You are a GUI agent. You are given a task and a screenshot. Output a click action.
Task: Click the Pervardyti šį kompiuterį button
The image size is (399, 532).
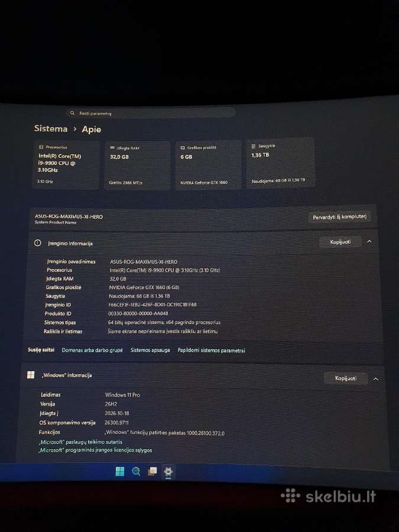tap(339, 217)
